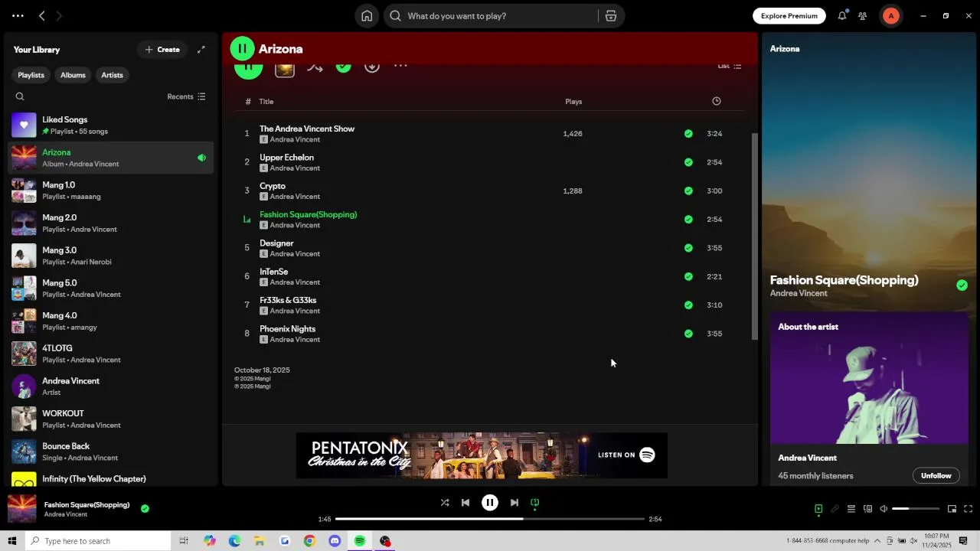980x551 pixels.
Task: Open the three-dot menu at top left
Action: (18, 16)
